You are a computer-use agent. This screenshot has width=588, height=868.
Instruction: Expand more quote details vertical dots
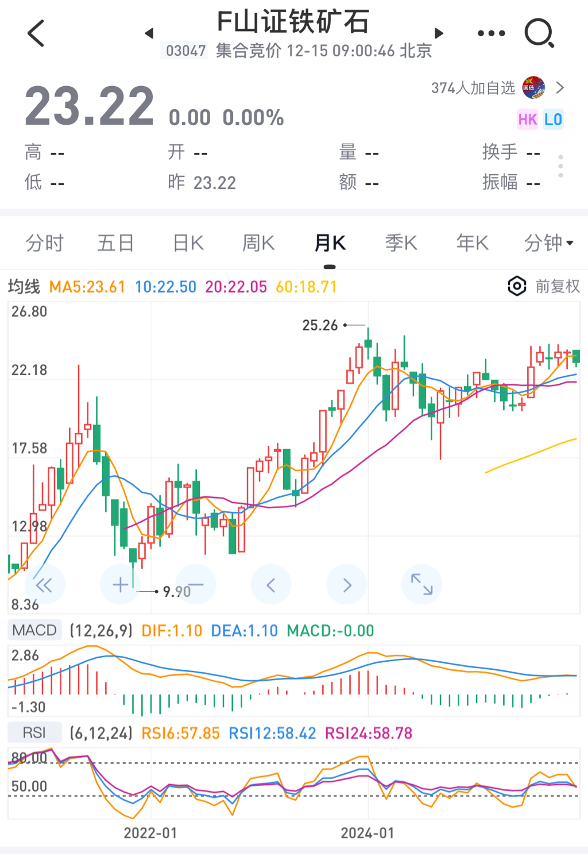[560, 166]
